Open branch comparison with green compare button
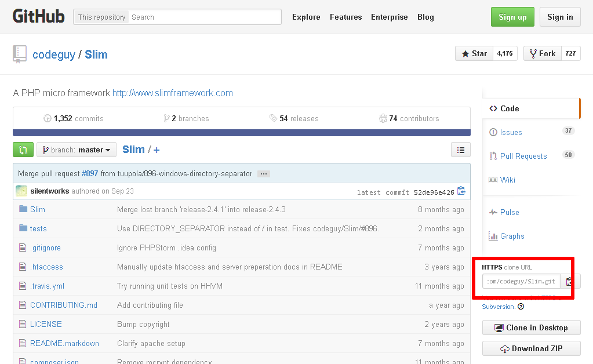 [x=23, y=149]
